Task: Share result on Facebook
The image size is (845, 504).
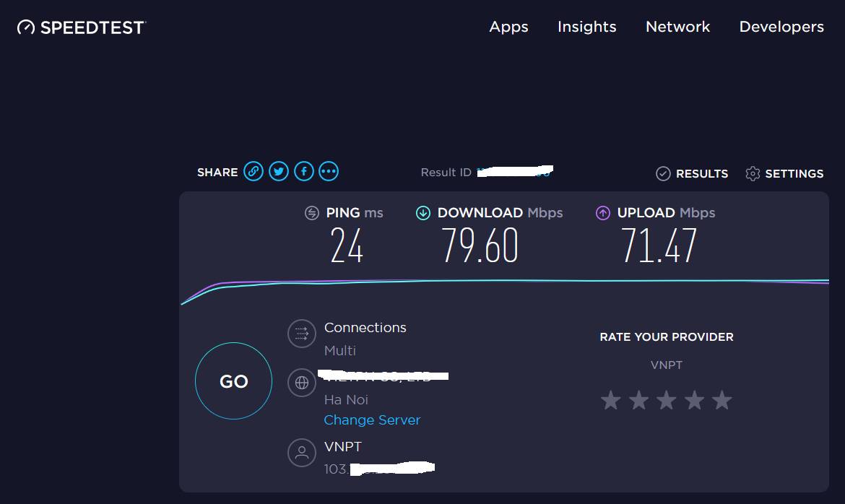Action: coord(304,171)
